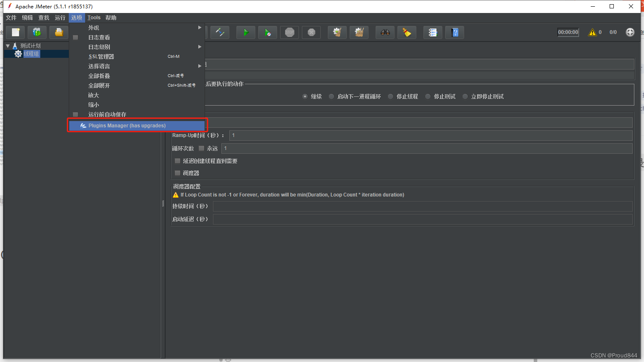Select 测试计划 in the test tree

(x=31, y=46)
